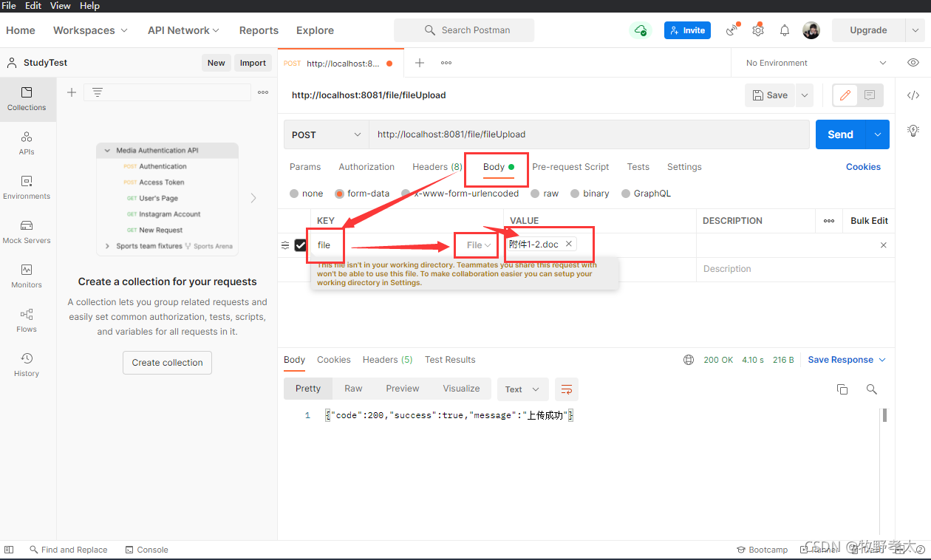Click the plus icon to create a collection

coord(72,92)
